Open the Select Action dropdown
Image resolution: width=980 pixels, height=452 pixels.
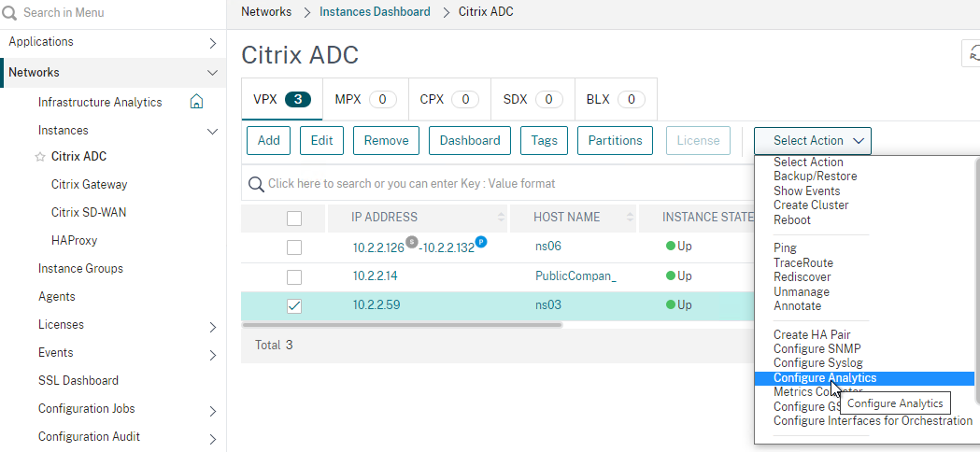coord(813,141)
